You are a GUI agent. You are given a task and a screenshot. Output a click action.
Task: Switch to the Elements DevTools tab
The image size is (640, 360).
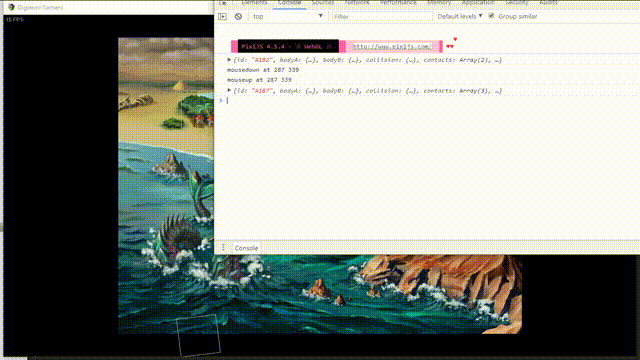254,3
